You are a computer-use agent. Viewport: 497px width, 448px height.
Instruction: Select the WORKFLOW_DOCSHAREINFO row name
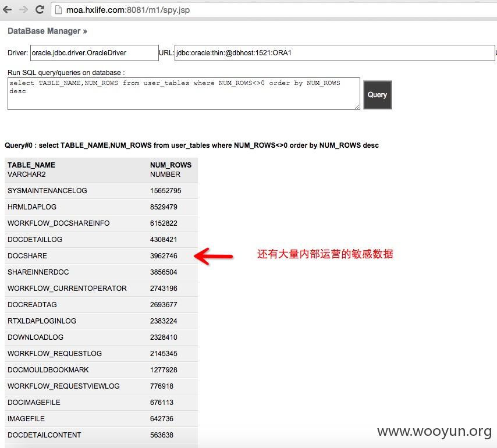tap(59, 223)
